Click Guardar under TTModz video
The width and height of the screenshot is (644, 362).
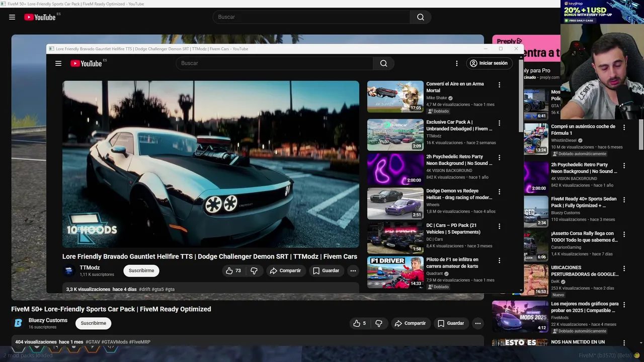pos(326,270)
